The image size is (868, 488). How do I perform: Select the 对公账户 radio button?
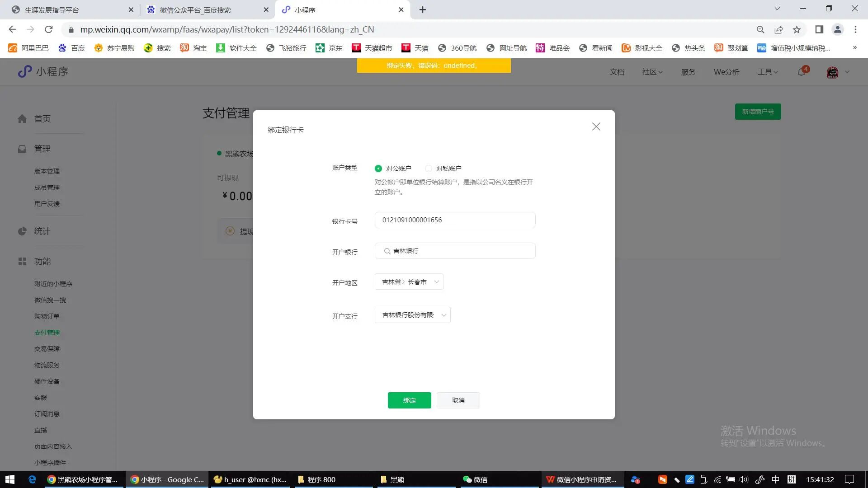pos(378,169)
